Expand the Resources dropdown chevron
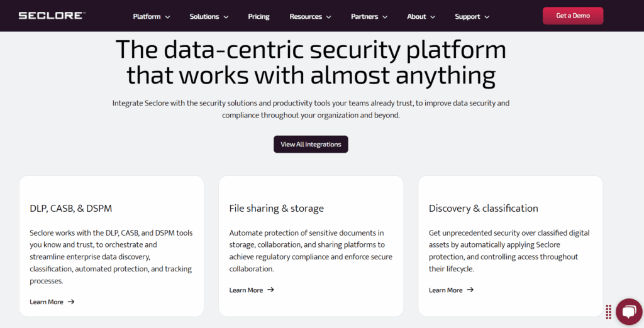The height and width of the screenshot is (328, 644). coord(328,17)
